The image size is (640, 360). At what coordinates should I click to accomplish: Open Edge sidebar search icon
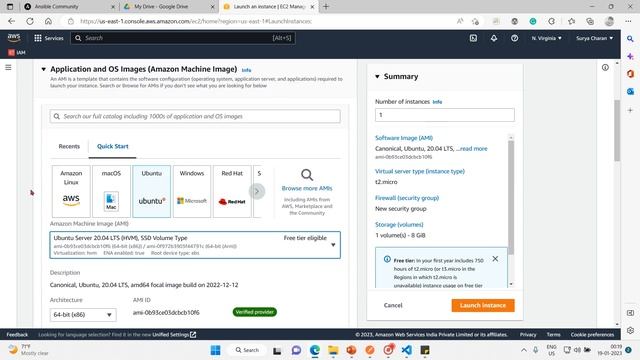[x=630, y=39]
